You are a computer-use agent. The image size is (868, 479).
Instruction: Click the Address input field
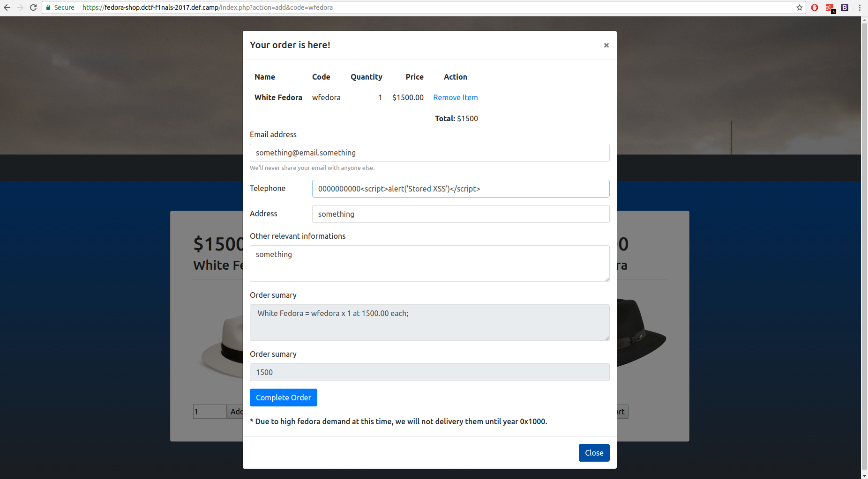461,214
